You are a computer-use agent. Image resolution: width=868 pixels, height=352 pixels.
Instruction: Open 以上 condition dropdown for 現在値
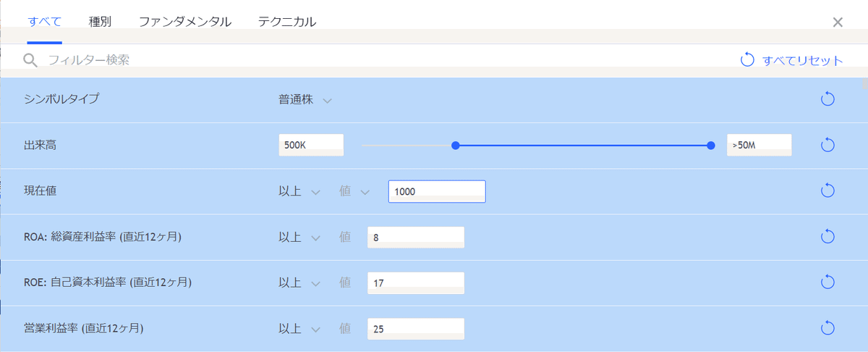pyautogui.click(x=299, y=191)
